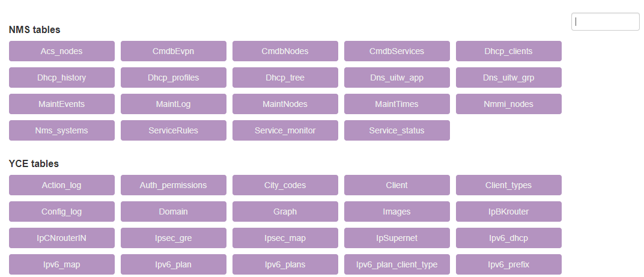Open the Client_types table
Image resolution: width=644 pixels, height=277 pixels.
[508, 185]
